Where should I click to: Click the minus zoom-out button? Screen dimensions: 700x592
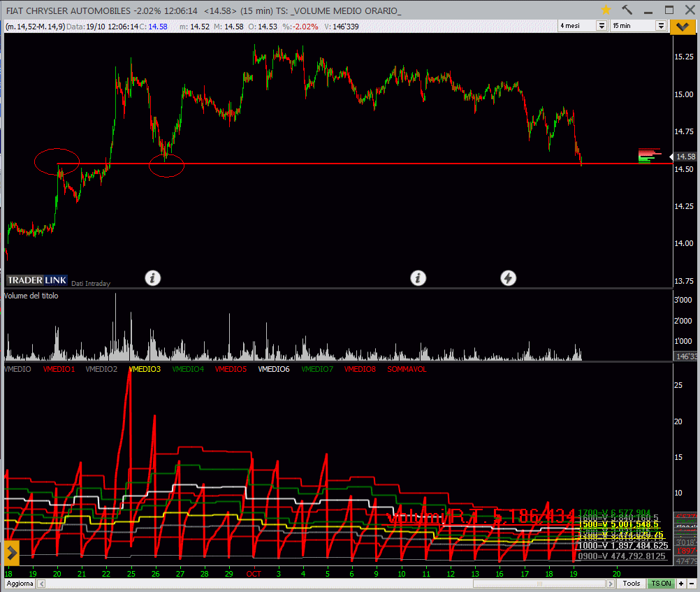pos(691,584)
